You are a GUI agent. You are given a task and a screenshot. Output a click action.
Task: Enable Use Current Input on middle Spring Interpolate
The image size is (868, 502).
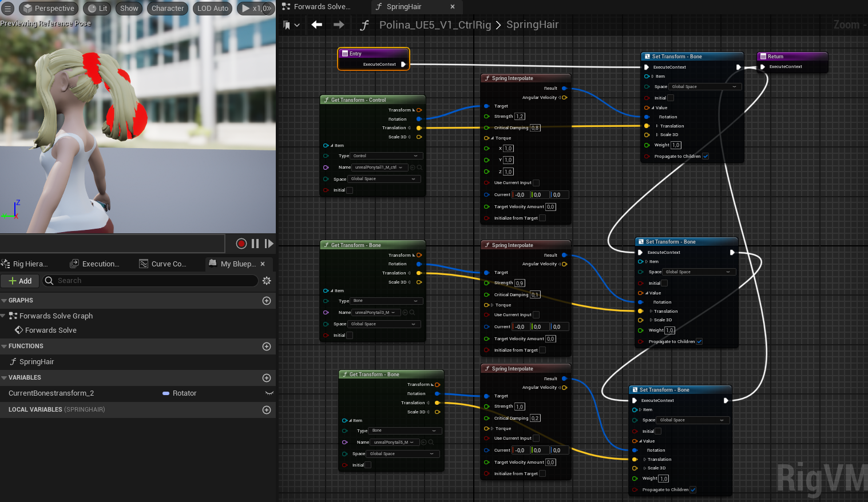pos(536,315)
